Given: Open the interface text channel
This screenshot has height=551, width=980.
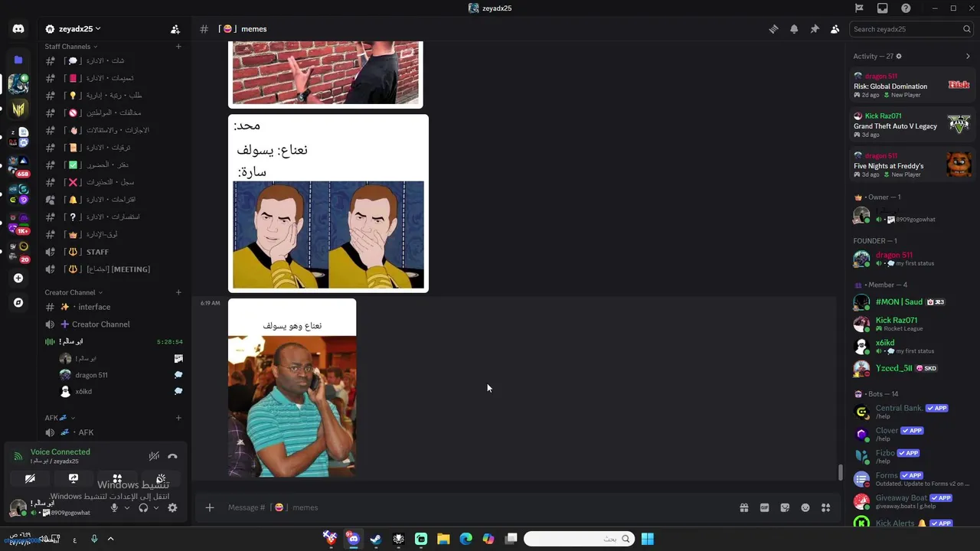Looking at the screenshot, I should pyautogui.click(x=113, y=307).
